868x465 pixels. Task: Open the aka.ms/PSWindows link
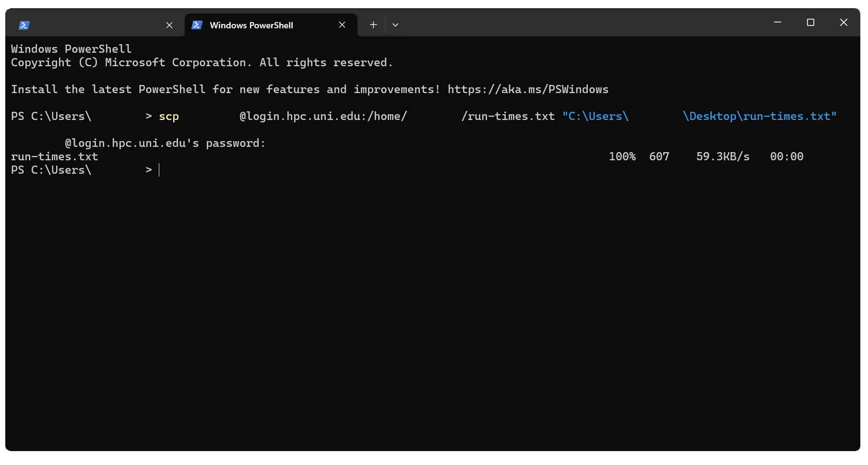[x=528, y=90]
